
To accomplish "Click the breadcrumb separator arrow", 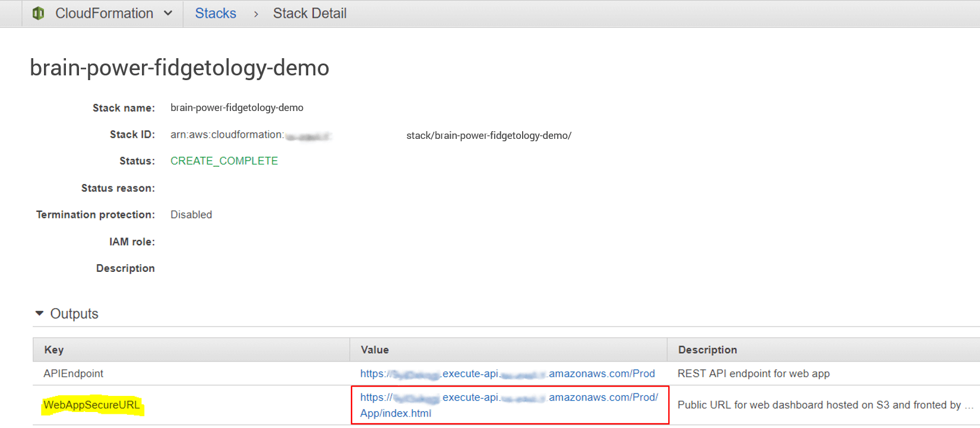I will [256, 14].
